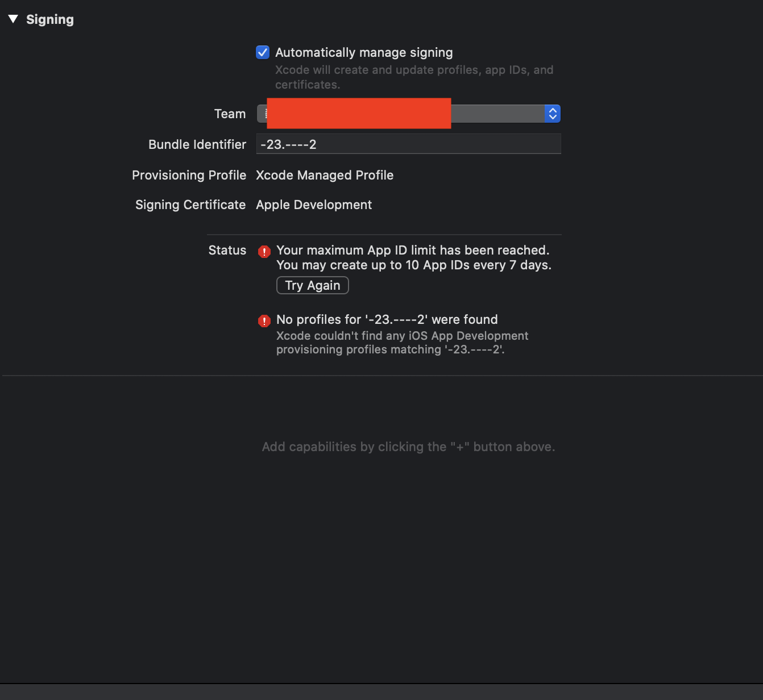763x700 pixels.
Task: Click the small icon inside Team field
Action: (265, 114)
